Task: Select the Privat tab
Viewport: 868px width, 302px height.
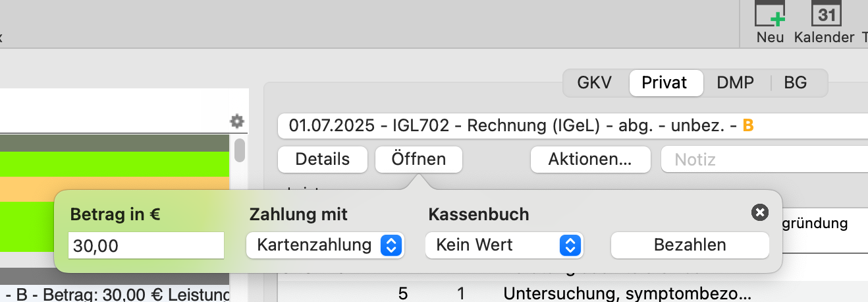Action: (665, 83)
